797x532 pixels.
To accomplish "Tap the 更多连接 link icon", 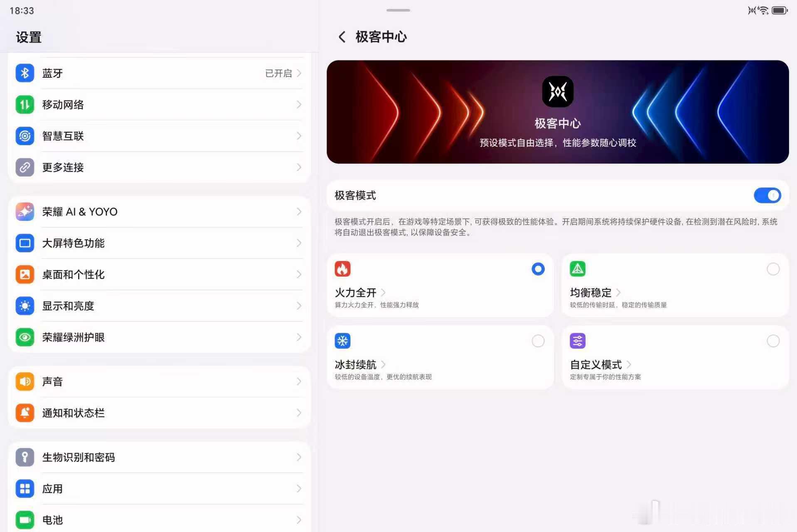I will point(25,167).
